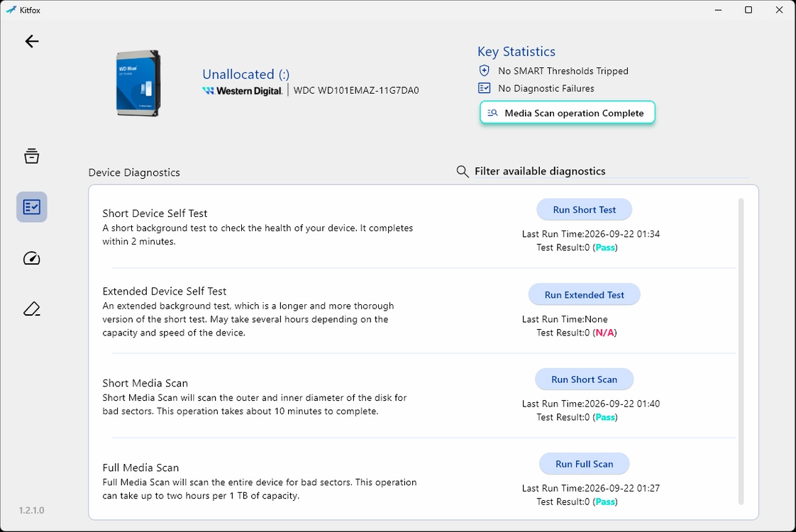The image size is (796, 532).
Task: Open the device inventory sidebar icon
Action: pos(31,156)
